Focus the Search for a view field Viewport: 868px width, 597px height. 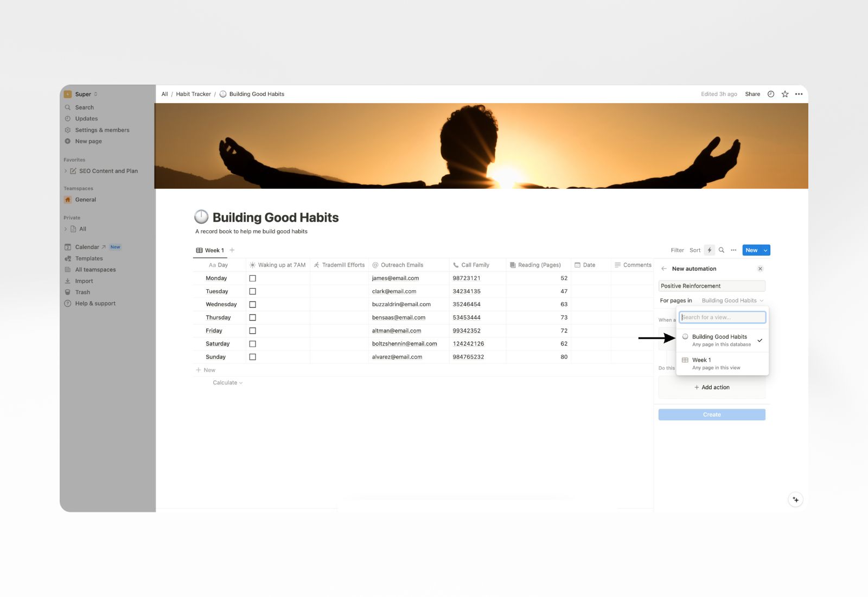tap(723, 317)
